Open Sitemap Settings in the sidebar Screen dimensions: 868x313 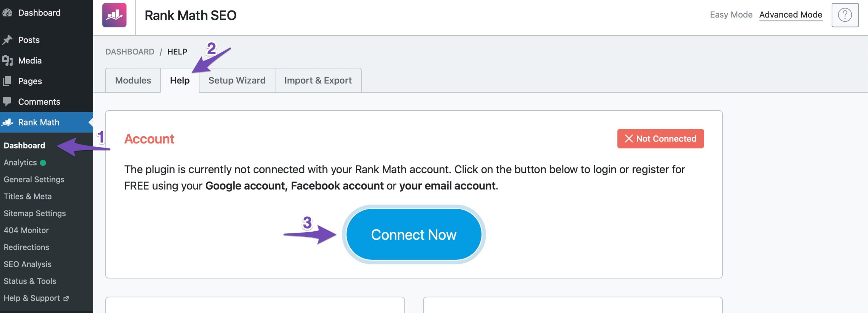[35, 214]
